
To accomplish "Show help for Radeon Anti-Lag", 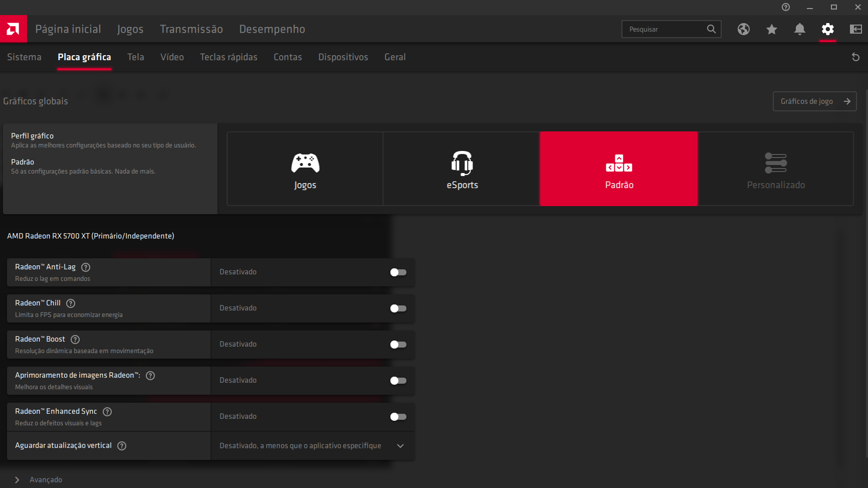I will [86, 267].
